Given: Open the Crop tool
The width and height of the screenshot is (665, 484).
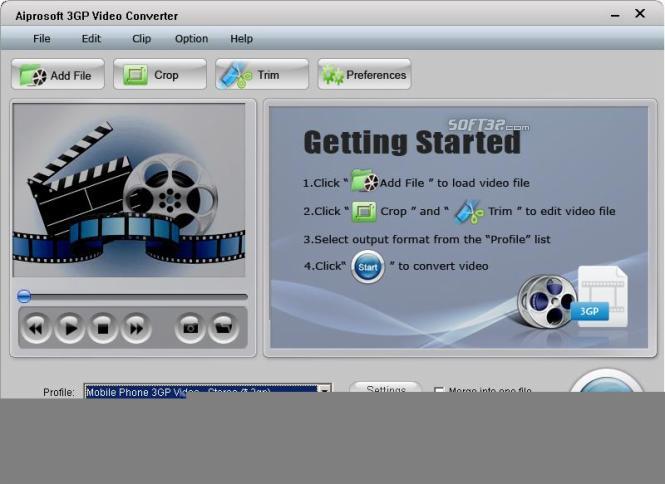Looking at the screenshot, I should [160, 75].
